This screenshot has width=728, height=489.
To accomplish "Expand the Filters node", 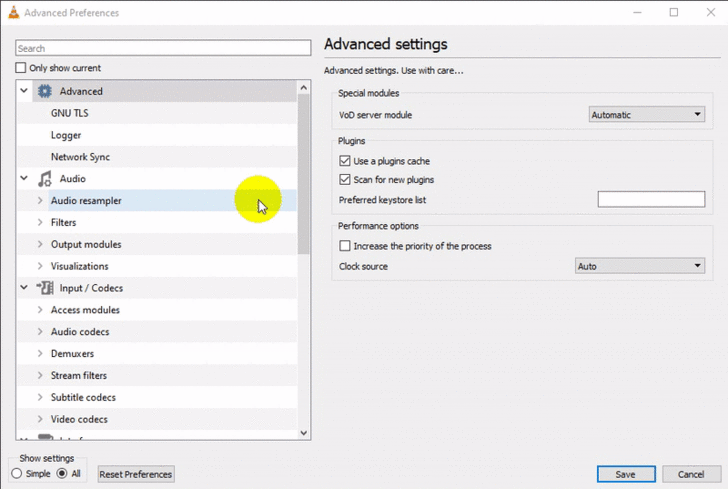I will [x=40, y=222].
